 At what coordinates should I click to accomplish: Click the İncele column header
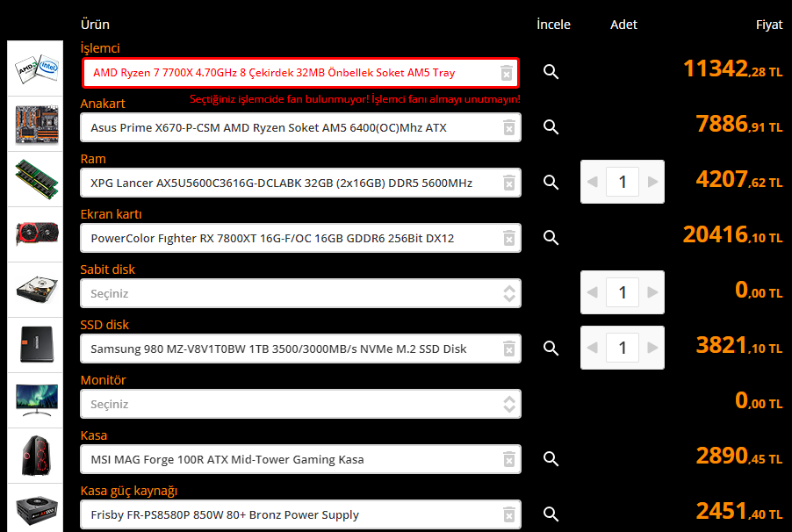pyautogui.click(x=553, y=25)
